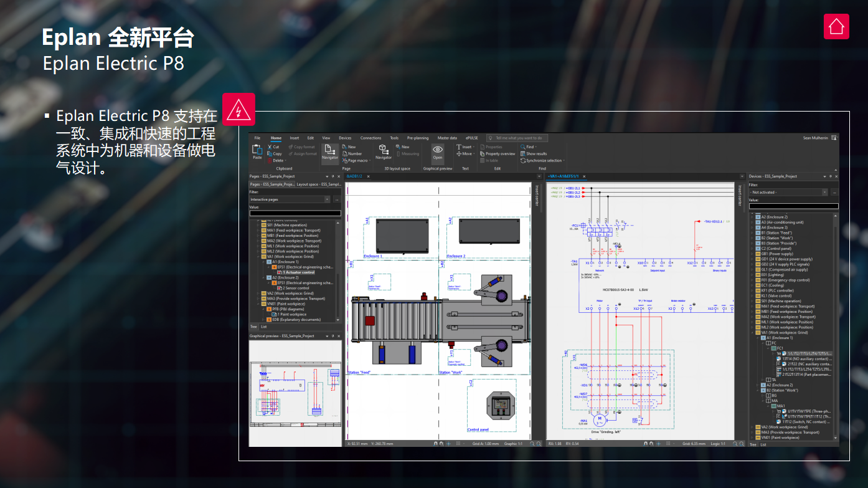
Task: Click the Paste clipboard icon
Action: click(257, 149)
